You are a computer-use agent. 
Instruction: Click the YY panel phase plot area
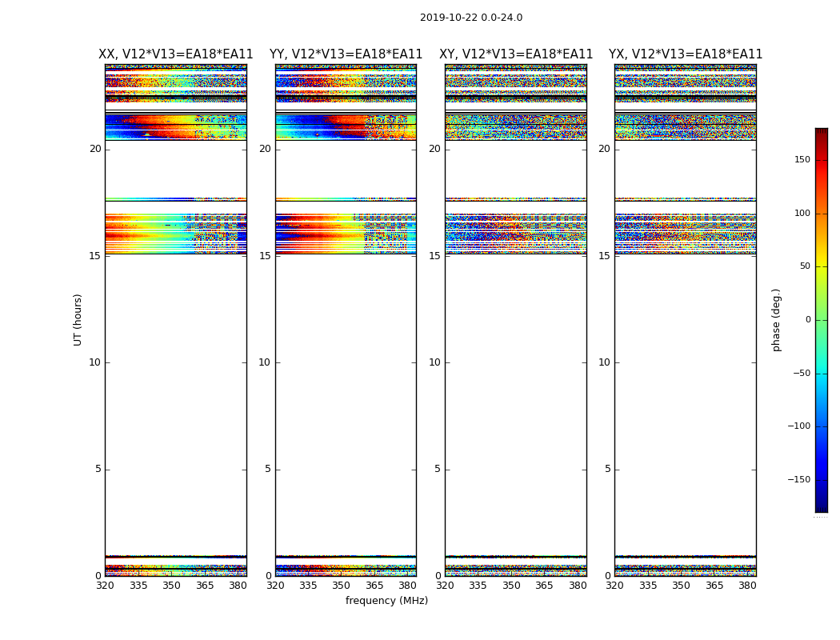(346, 320)
